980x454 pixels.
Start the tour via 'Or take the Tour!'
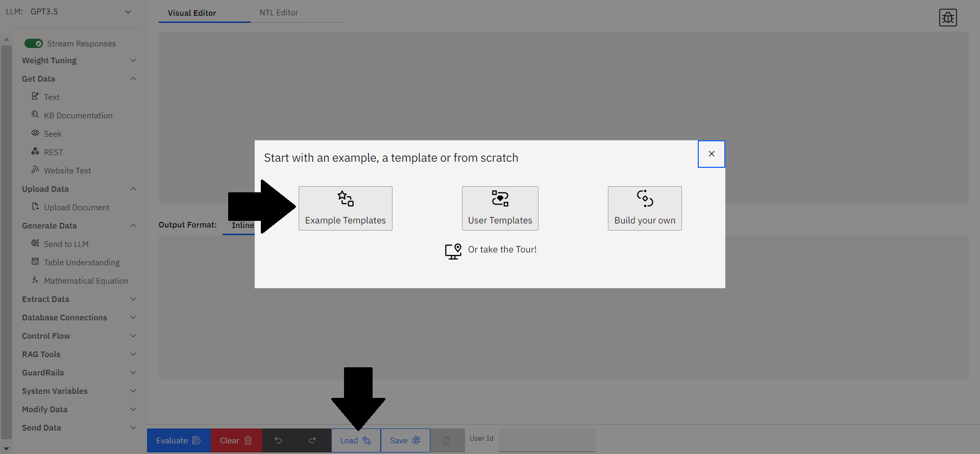[502, 249]
